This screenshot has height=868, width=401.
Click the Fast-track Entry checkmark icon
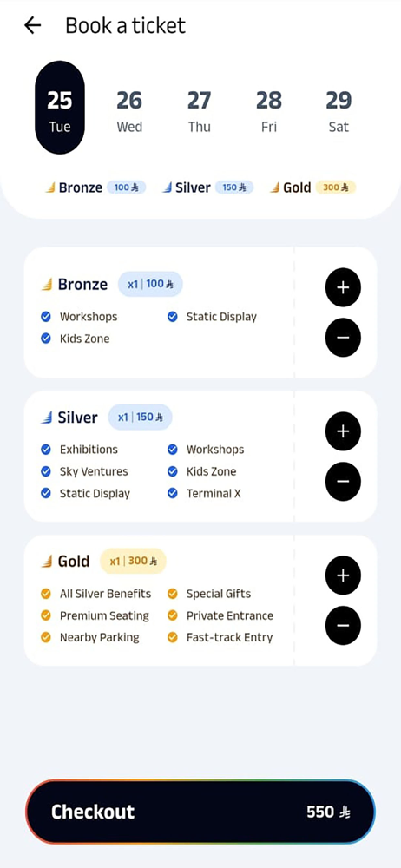[172, 637]
